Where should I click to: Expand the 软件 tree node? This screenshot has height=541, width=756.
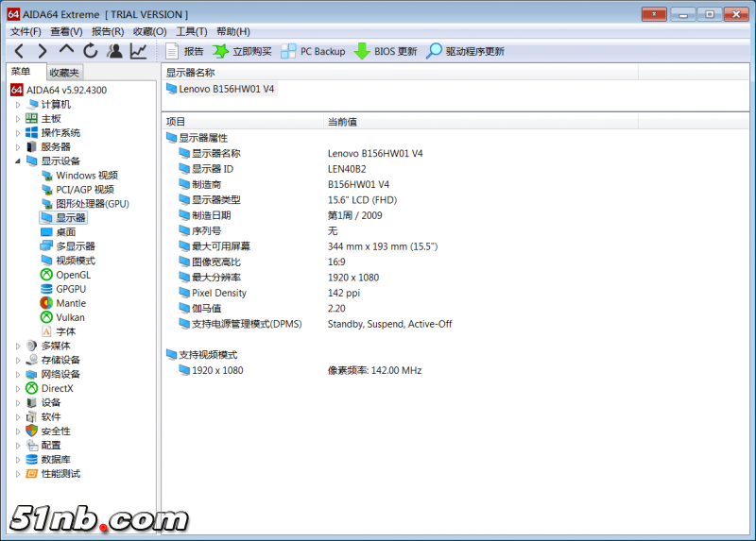(x=18, y=416)
